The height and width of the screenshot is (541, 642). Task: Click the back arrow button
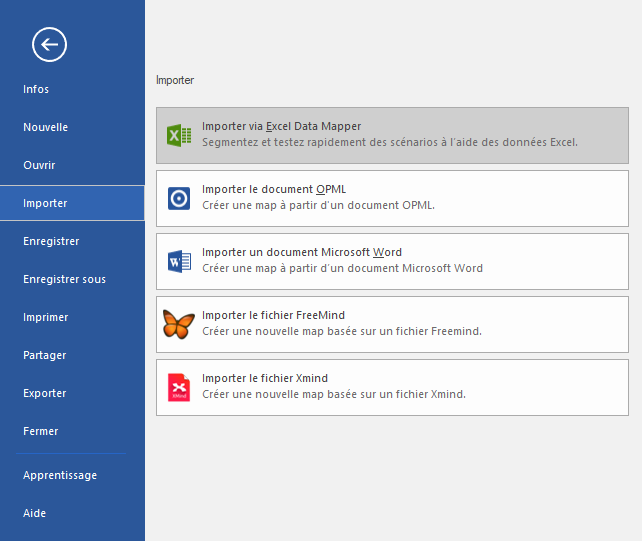coord(49,44)
